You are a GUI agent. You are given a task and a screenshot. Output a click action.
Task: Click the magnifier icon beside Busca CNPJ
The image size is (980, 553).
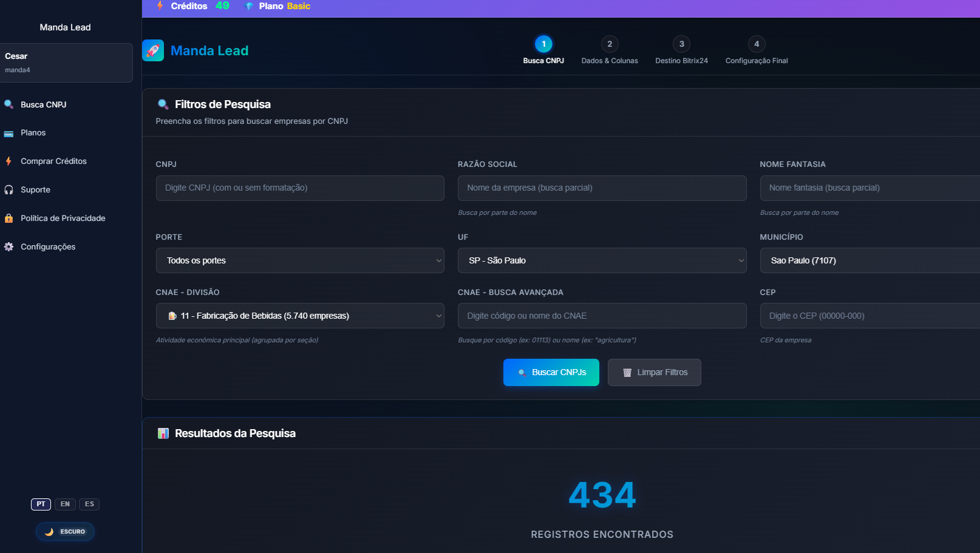pos(9,104)
